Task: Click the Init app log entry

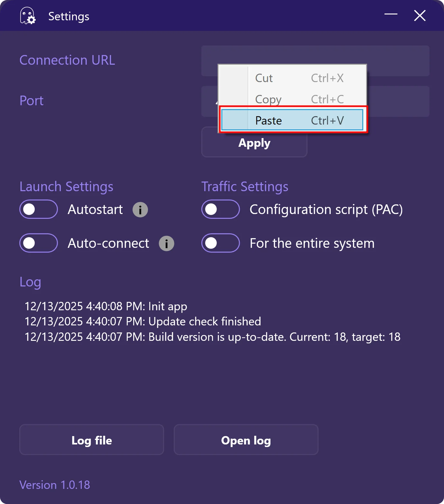Action: (x=106, y=306)
